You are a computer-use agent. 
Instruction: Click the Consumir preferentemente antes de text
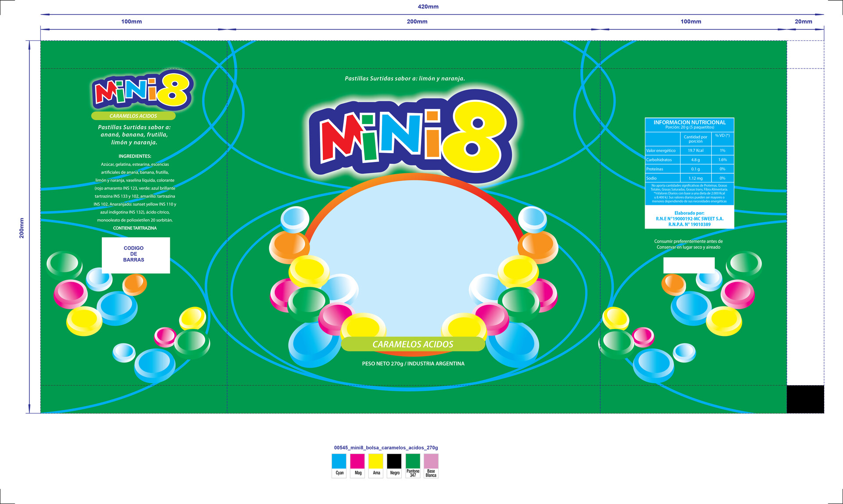[688, 241]
